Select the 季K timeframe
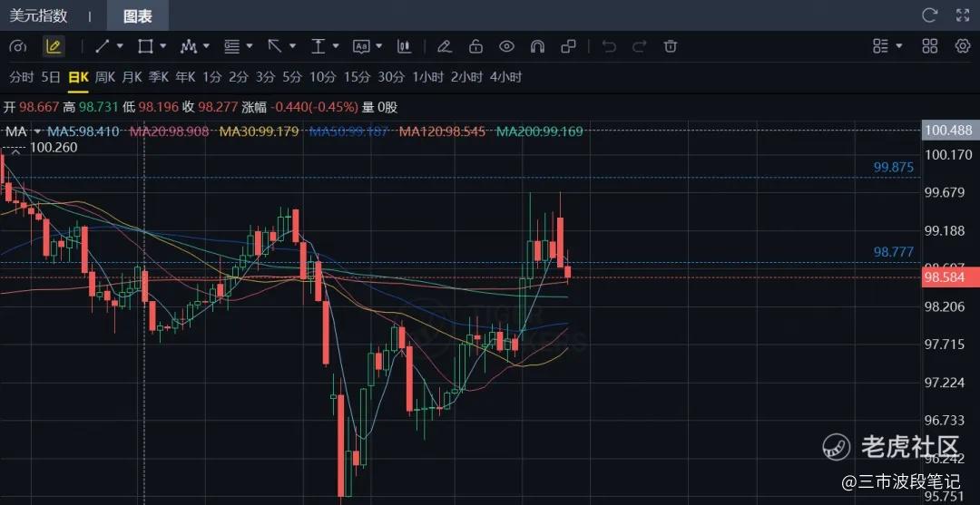The width and height of the screenshot is (980, 505). 159,77
